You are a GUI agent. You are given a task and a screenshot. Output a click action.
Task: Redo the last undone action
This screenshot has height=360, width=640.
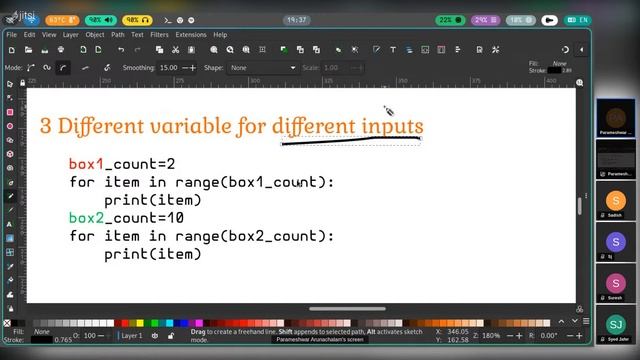pos(137,50)
